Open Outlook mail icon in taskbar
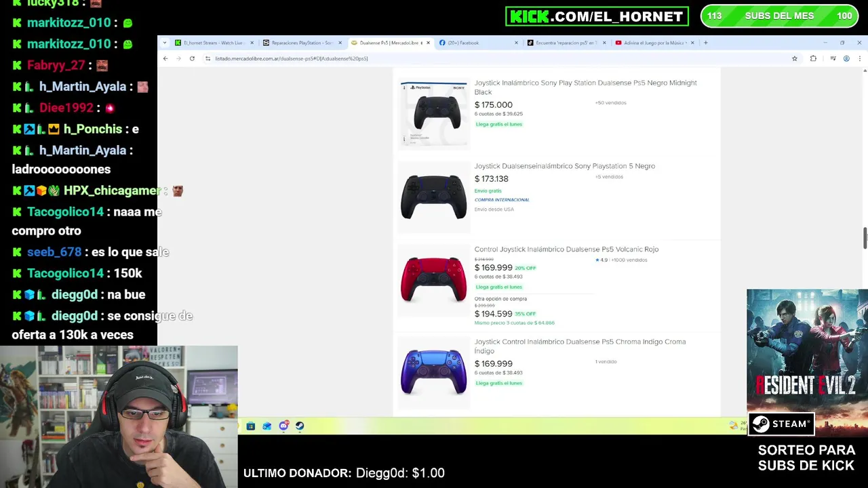 267,426
